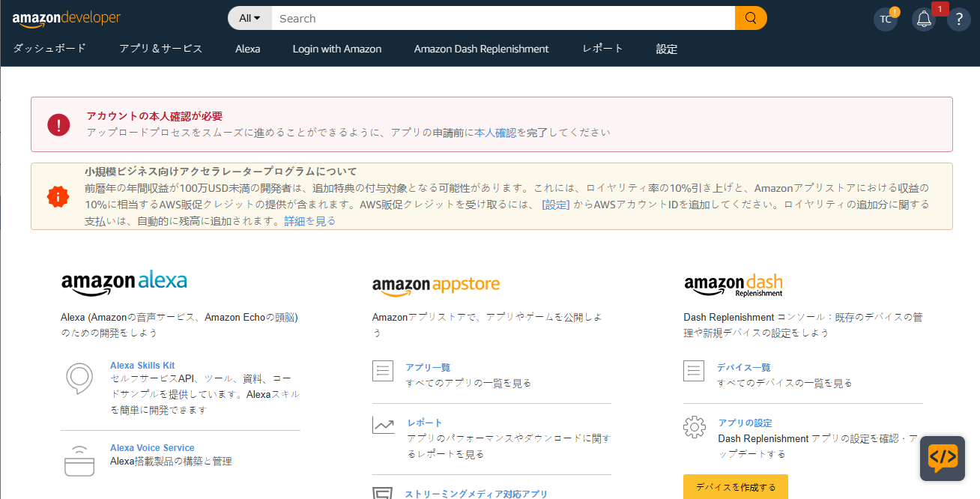Viewport: 980px width, 499px height.
Task: Click the HTML5 streaming media icon
Action: (383, 492)
